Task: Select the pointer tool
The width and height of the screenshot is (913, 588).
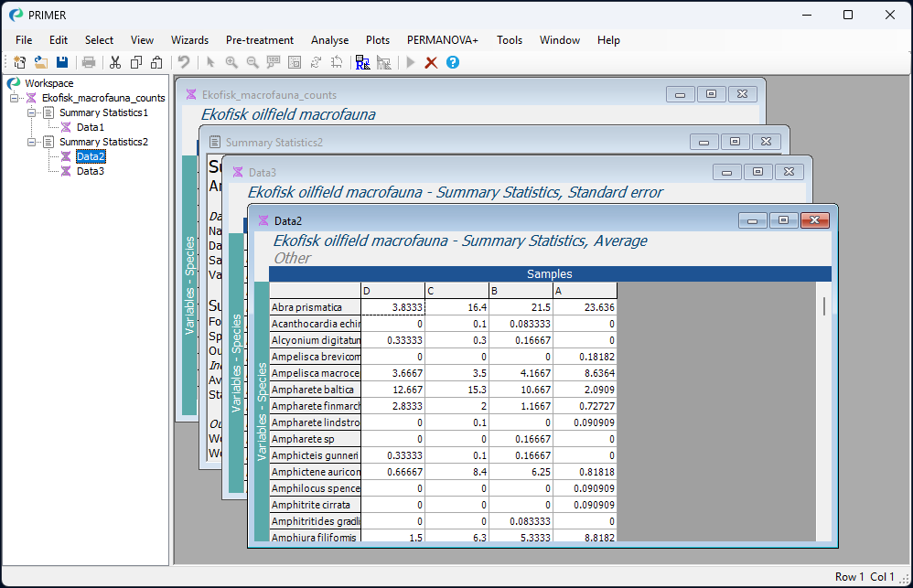Action: coord(209,62)
